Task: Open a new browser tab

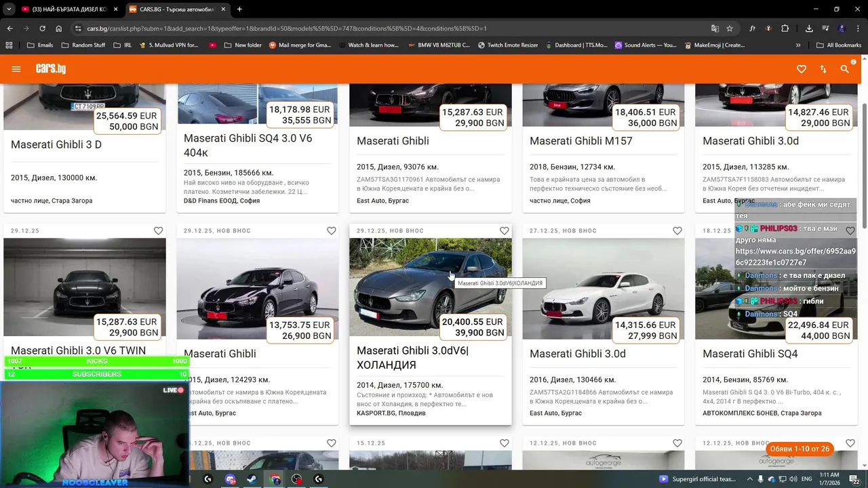Action: 239,9
